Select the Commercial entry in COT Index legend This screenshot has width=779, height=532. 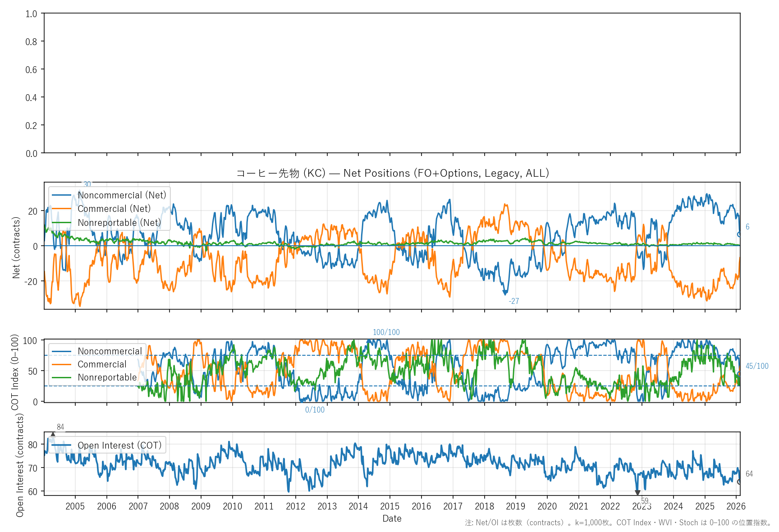pyautogui.click(x=102, y=364)
